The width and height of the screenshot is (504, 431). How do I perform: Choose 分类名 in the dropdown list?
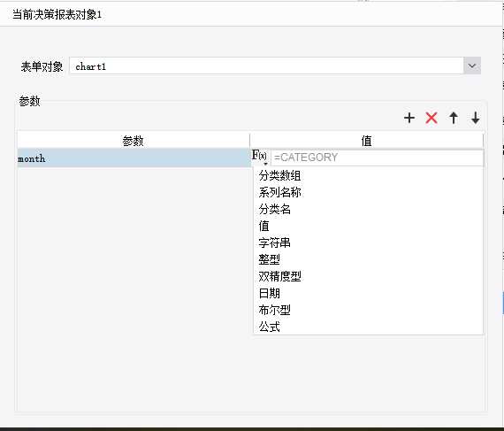(x=368, y=210)
